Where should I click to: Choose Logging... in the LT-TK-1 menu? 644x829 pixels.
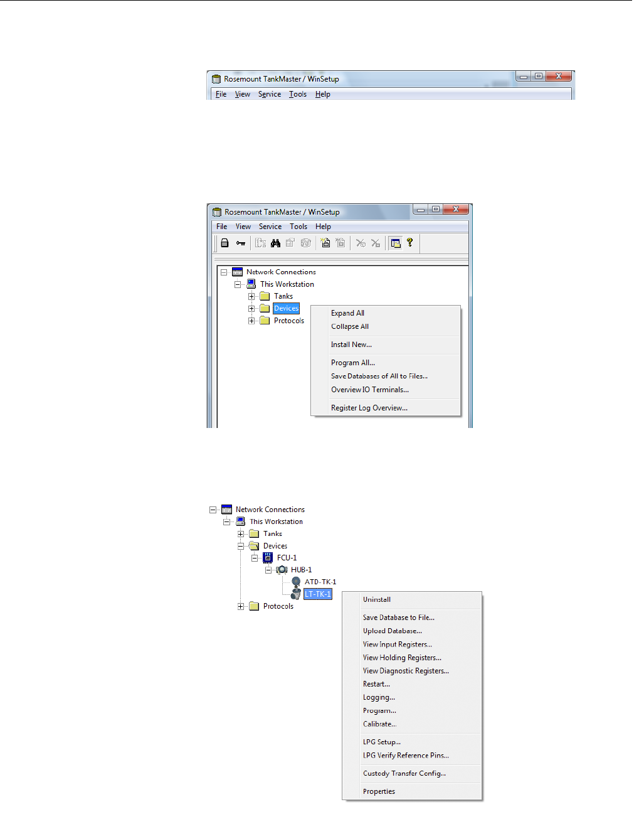412,697
